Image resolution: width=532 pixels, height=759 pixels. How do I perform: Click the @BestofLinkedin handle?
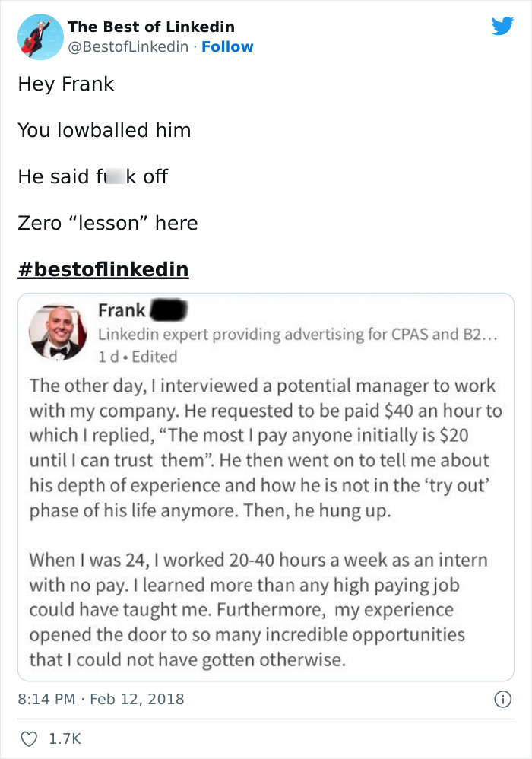point(128,46)
